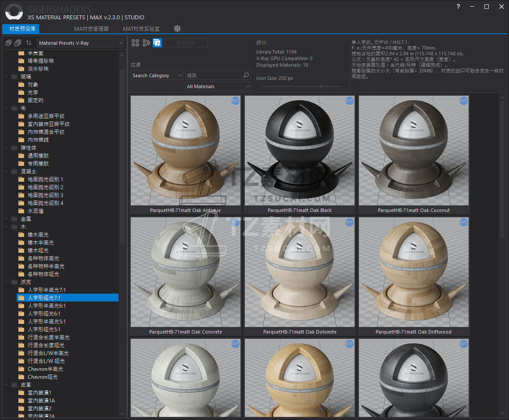The height and width of the screenshot is (420, 509).
Task: Open the 行混合L/W 哑光 folder
Action: point(46,361)
